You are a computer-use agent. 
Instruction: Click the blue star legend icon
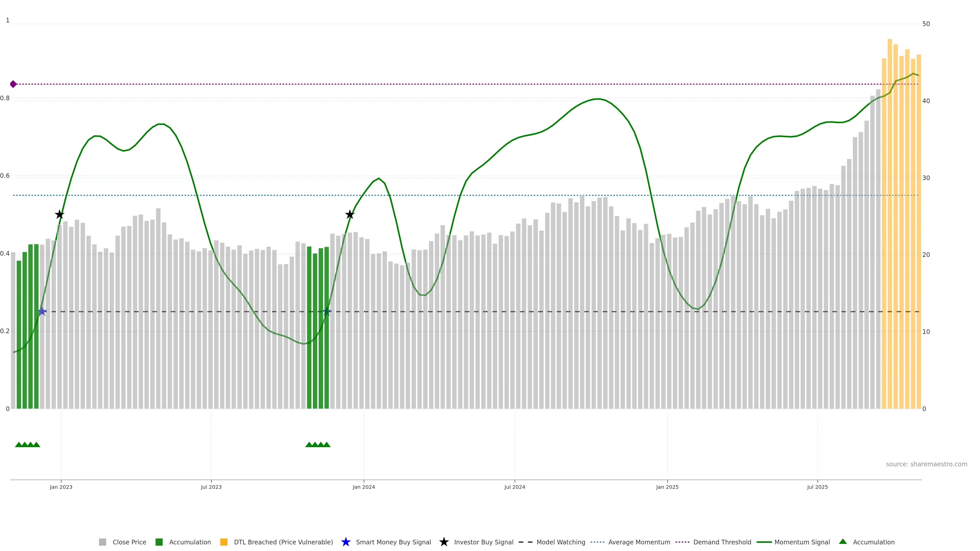[346, 542]
